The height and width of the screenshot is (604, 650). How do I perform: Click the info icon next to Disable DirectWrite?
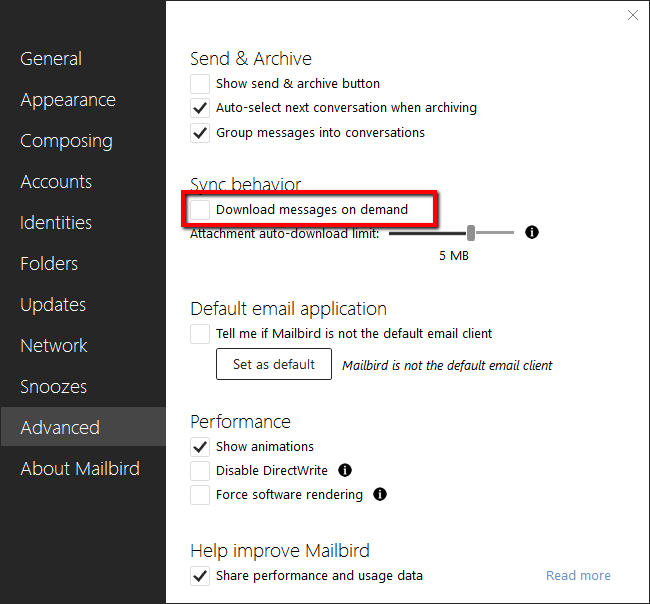click(345, 470)
